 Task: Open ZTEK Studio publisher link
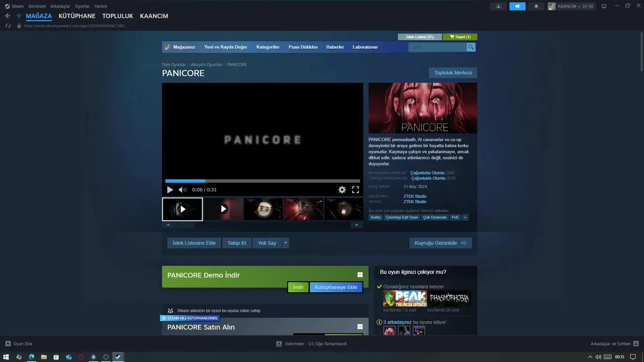click(415, 202)
